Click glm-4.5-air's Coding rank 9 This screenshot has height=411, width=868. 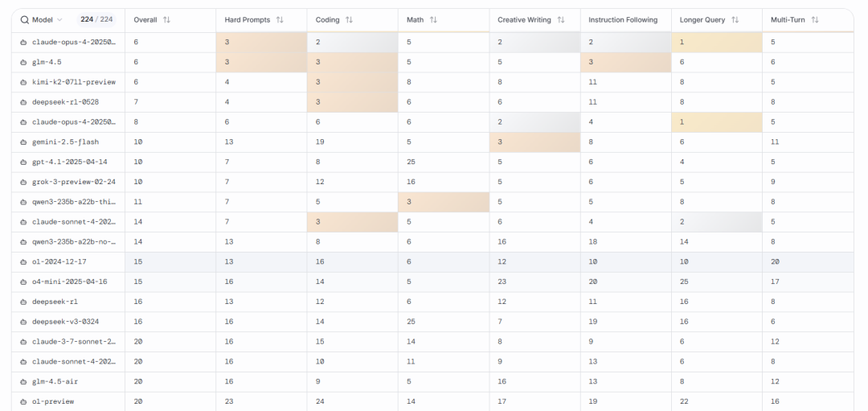317,381
